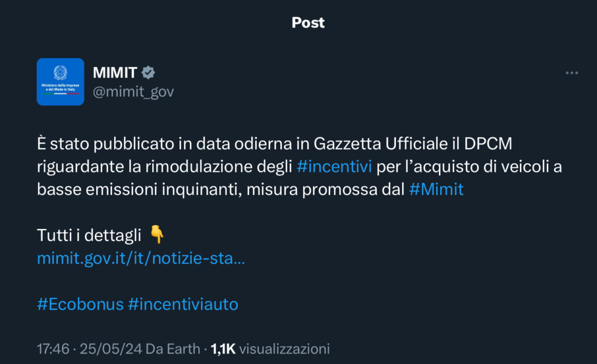597x364 pixels.
Task: Open the mimit.gov.it/it/notizie-sta… link
Action: pyautogui.click(x=141, y=258)
